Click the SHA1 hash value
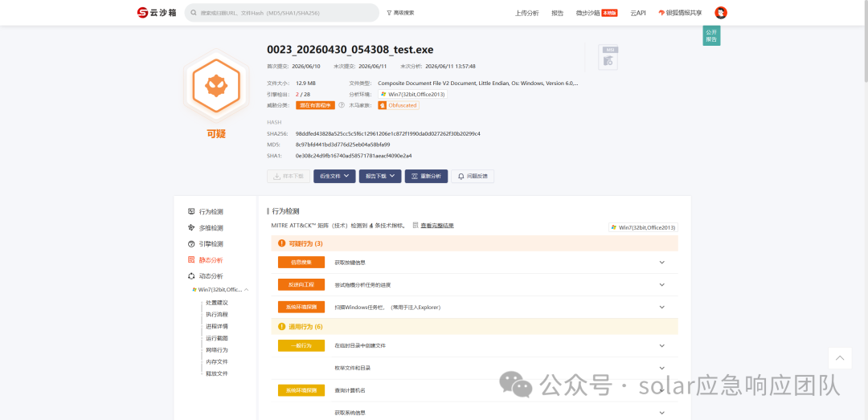Screen dimensions: 868x420 point(354,156)
